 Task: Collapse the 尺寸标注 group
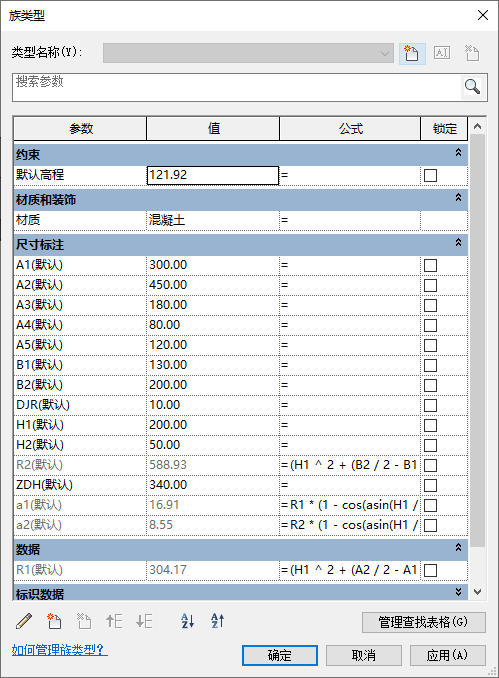458,243
